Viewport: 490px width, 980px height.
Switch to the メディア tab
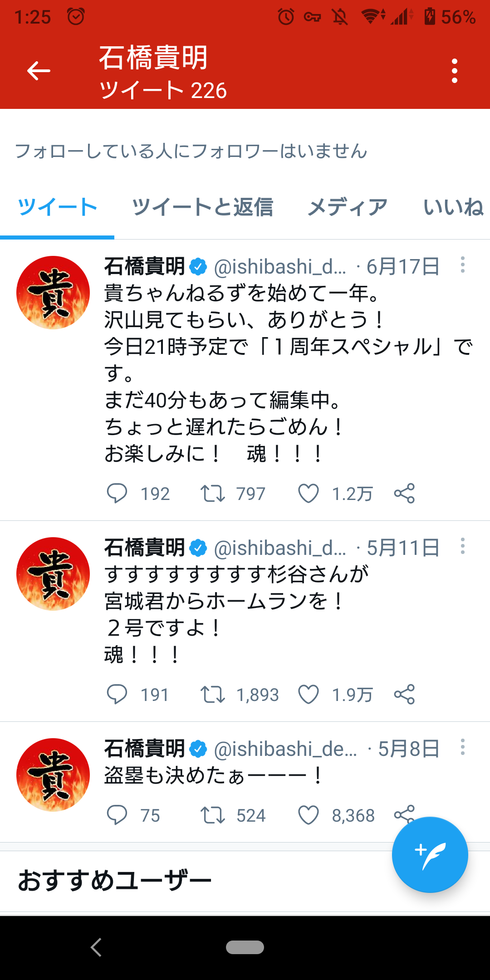coord(348,207)
